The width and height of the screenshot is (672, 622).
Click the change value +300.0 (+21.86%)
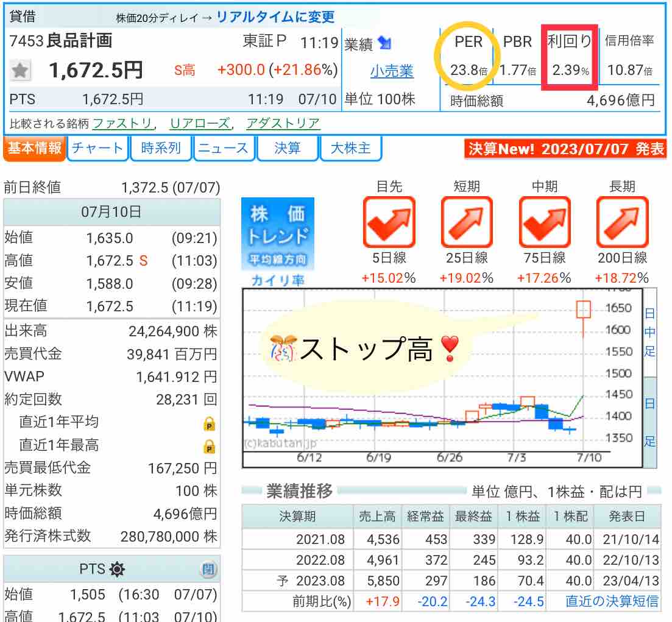pos(278,69)
